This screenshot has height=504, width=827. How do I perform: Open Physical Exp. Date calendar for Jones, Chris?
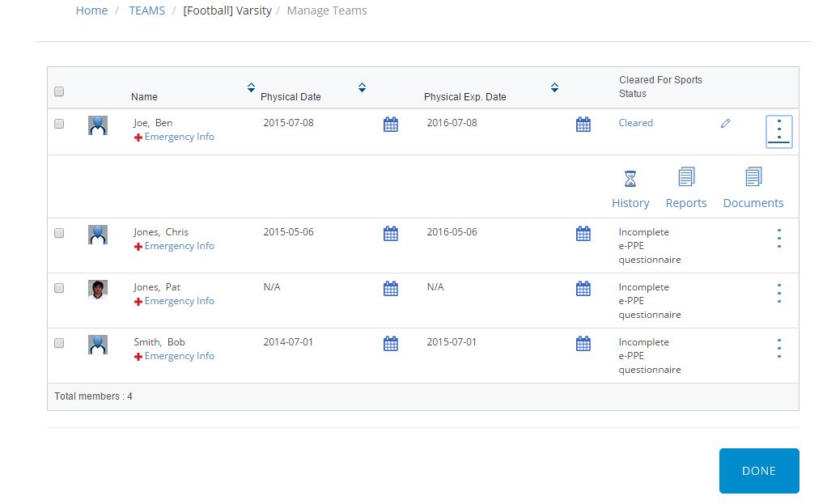(x=583, y=234)
